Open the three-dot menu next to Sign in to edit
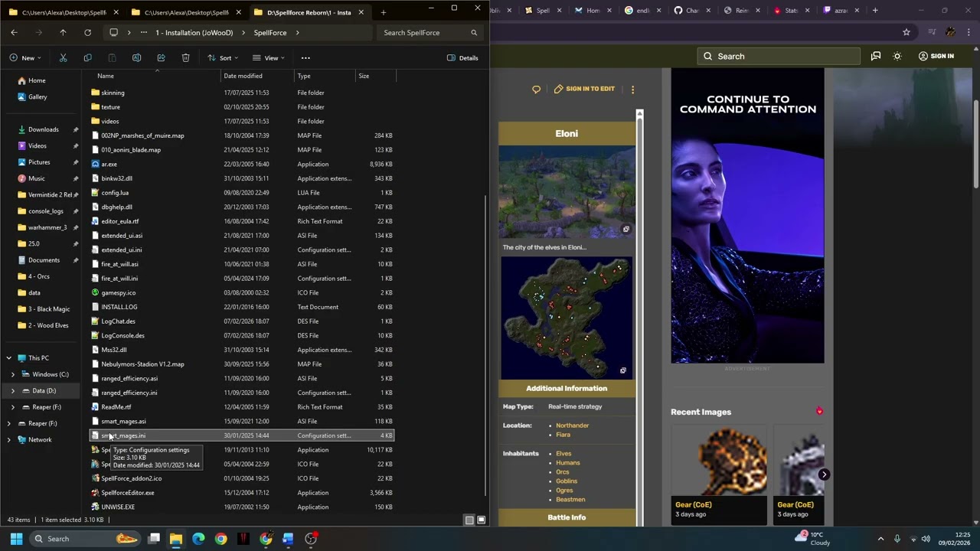This screenshot has width=980, height=551. pyautogui.click(x=632, y=89)
